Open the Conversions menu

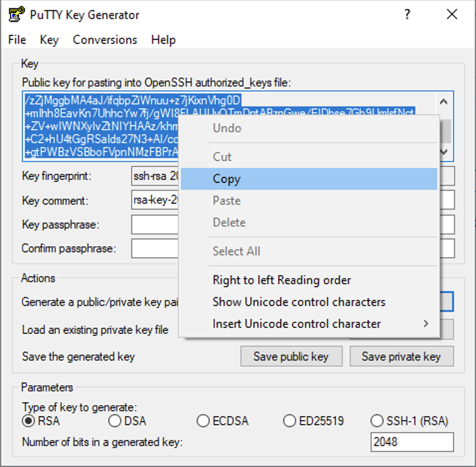104,40
